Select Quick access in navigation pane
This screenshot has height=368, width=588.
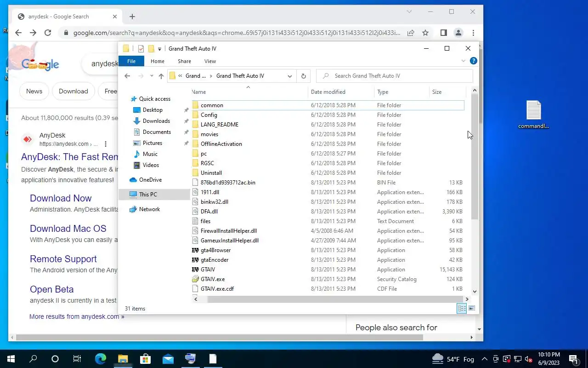pos(155,99)
